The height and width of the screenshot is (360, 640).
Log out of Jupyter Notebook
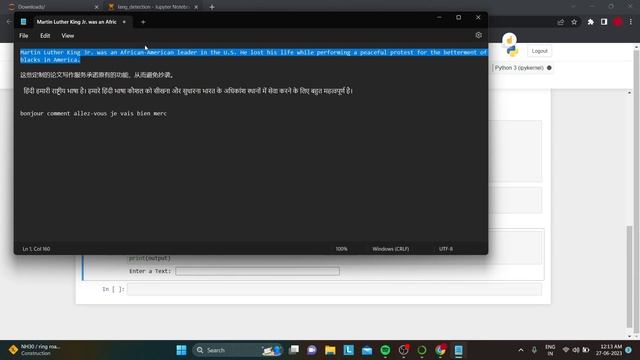click(539, 51)
